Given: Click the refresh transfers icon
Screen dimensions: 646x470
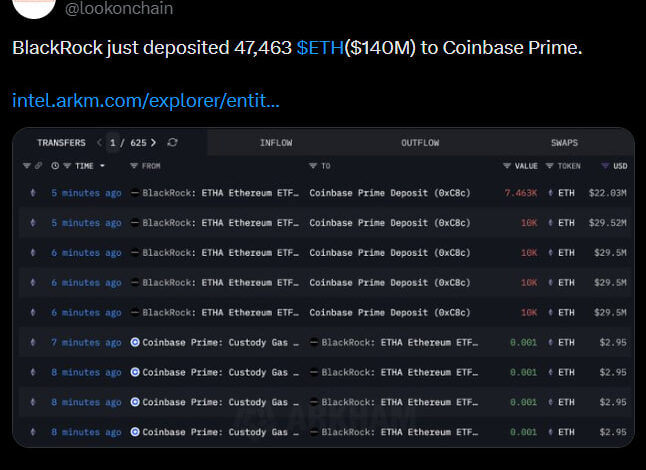Looking at the screenshot, I should click(x=173, y=143).
